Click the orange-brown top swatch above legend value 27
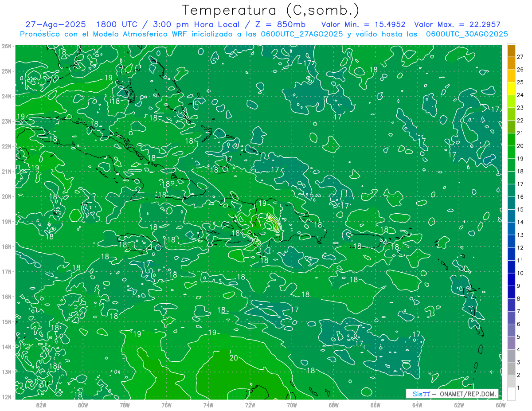 (511, 51)
